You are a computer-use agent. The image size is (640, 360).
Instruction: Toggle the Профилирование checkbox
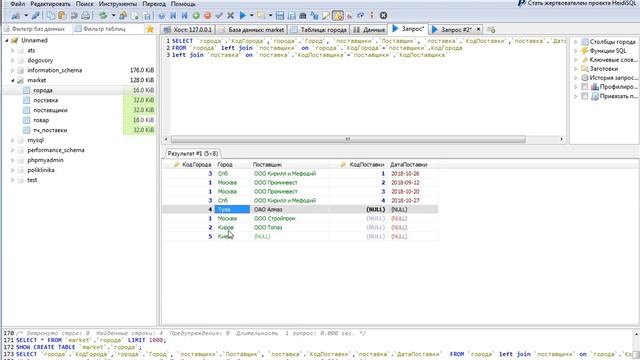(x=584, y=87)
